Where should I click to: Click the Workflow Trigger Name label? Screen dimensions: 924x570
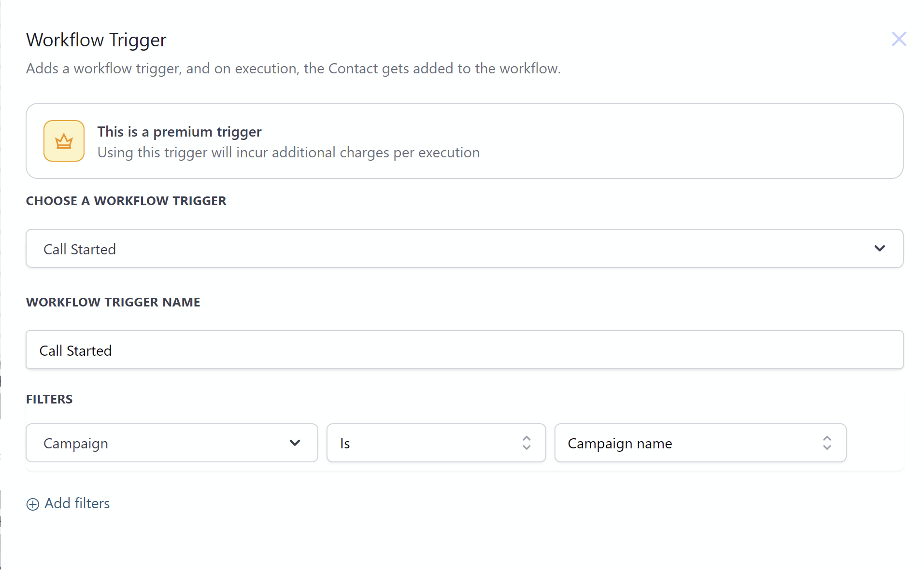point(113,302)
